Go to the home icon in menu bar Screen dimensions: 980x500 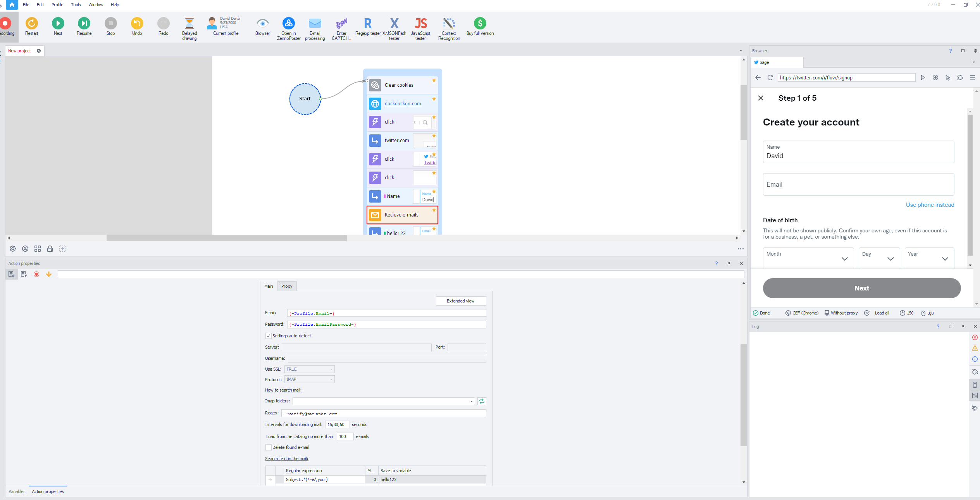pos(12,5)
